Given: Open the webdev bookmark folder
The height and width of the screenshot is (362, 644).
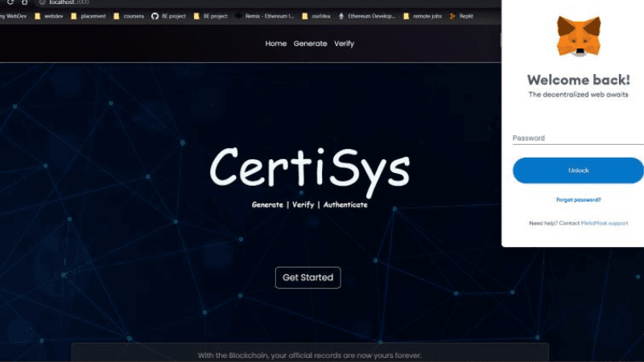Looking at the screenshot, I should click(x=49, y=16).
